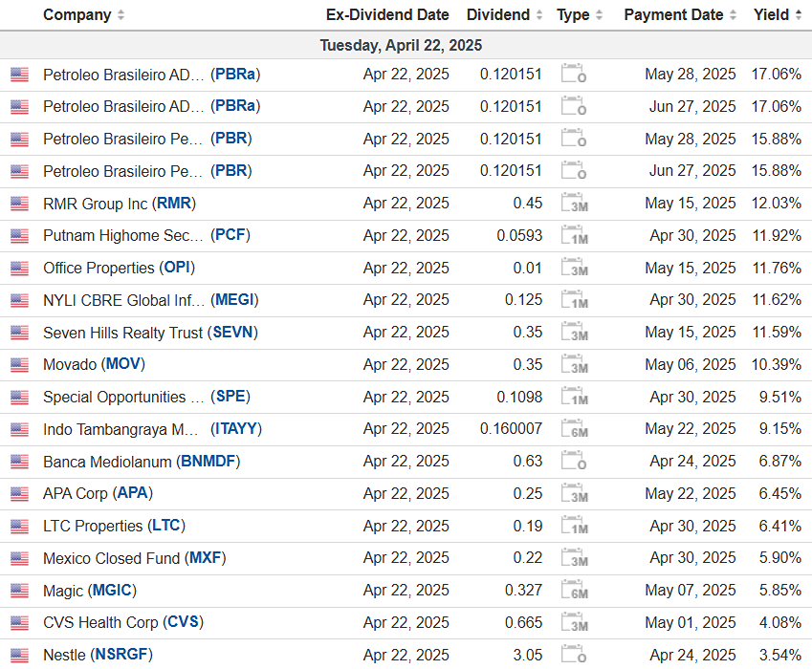Click the 6M type icon in the Magic row
The width and height of the screenshot is (812, 669).
click(574, 591)
